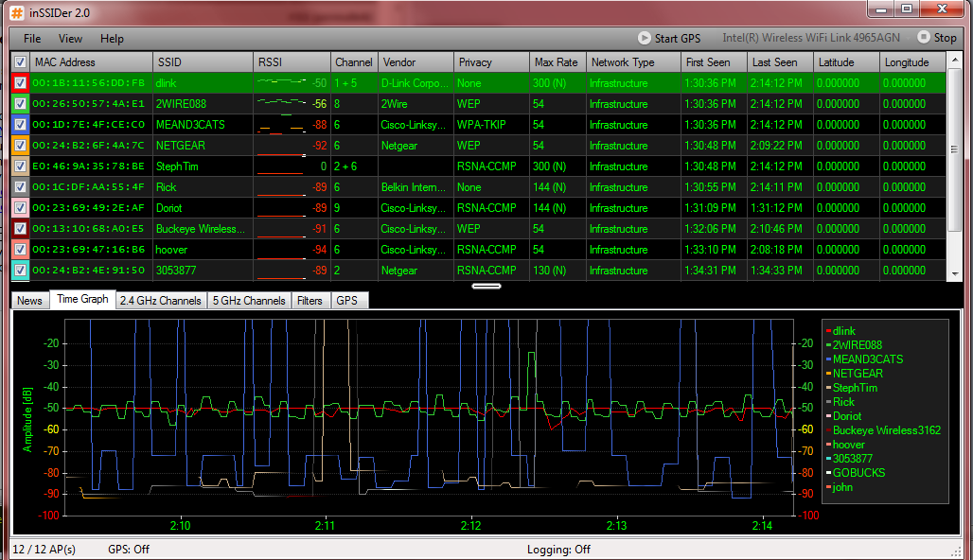This screenshot has width=973, height=560.
Task: Click Buckeye Wireless3162 in graph legend
Action: [887, 430]
